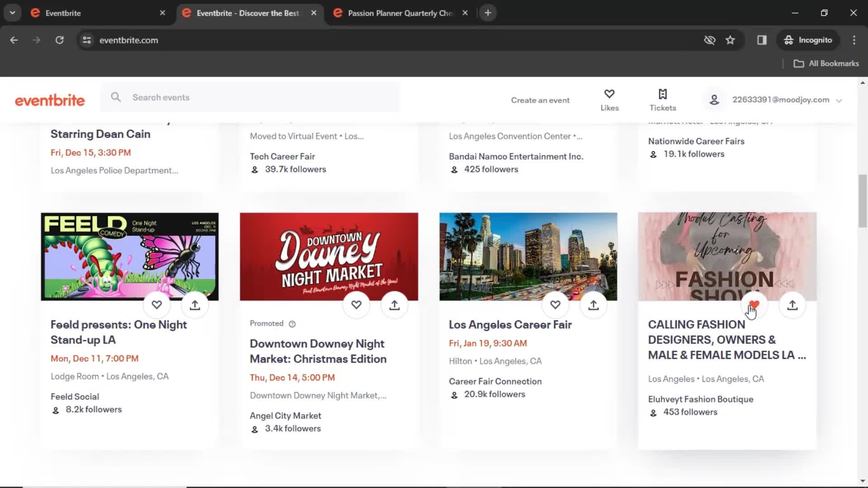Click Bandai Namco Entertainment Inc. organizer
868x488 pixels.
(x=516, y=156)
